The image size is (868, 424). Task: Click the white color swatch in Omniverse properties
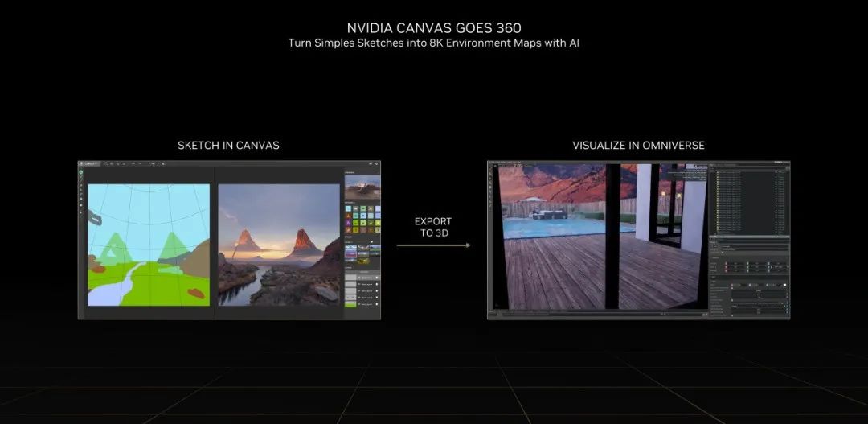785,285
